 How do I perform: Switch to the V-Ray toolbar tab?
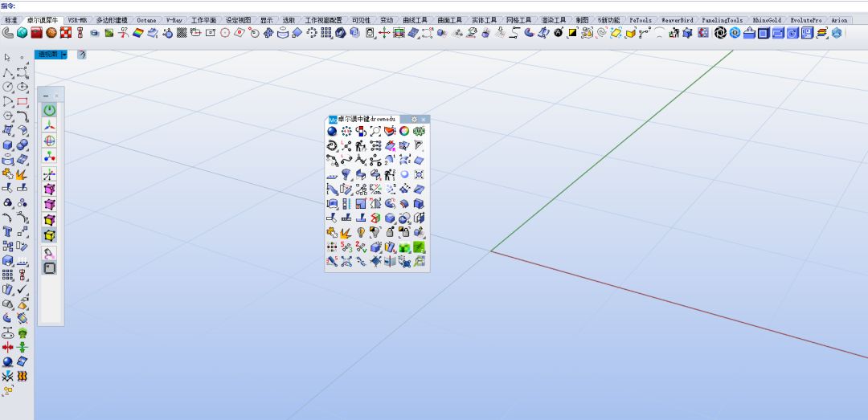[x=174, y=20]
